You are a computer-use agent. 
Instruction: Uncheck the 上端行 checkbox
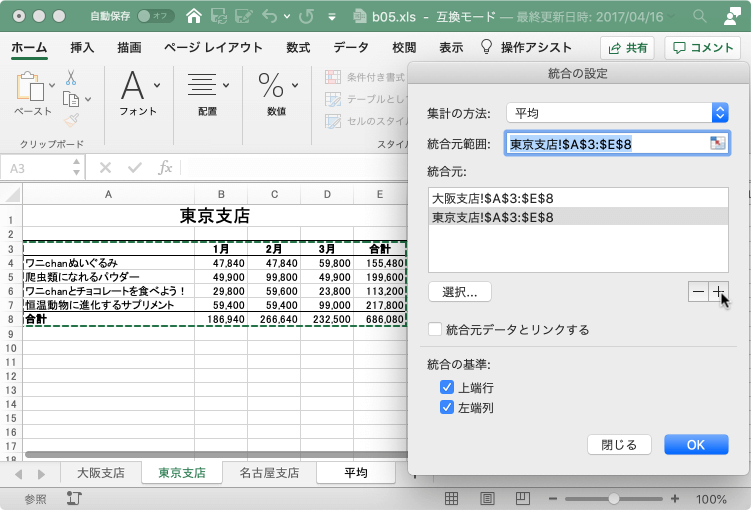[x=446, y=387]
